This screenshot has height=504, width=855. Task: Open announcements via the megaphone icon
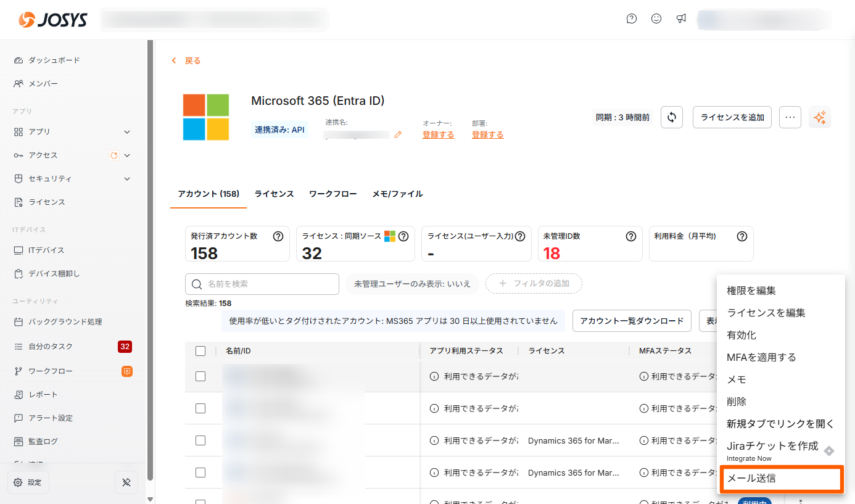[681, 19]
